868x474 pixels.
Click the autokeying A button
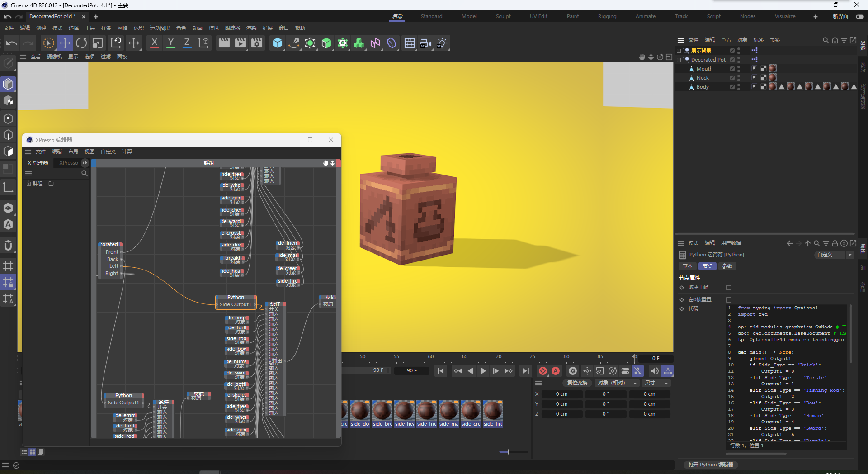556,371
